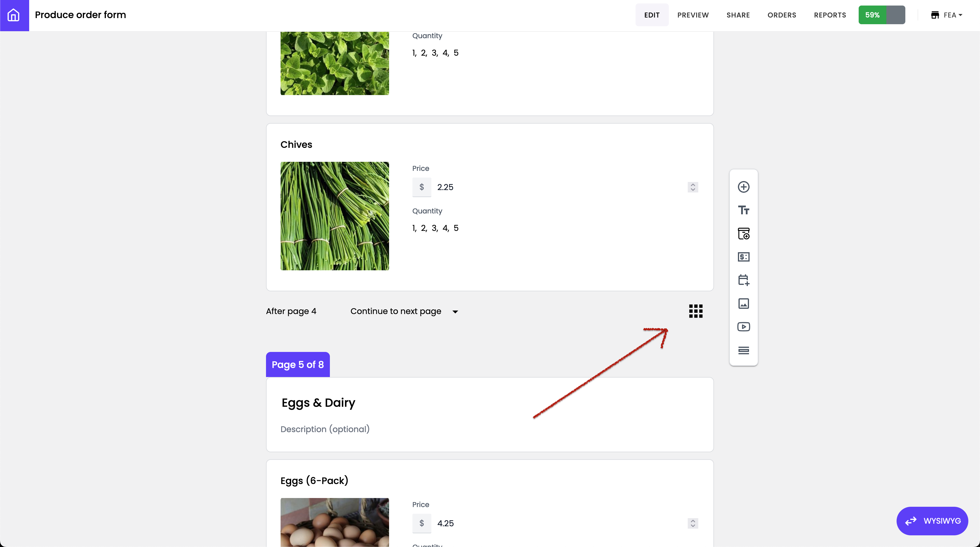Click the home icon in header
The image size is (980, 547).
14,15
